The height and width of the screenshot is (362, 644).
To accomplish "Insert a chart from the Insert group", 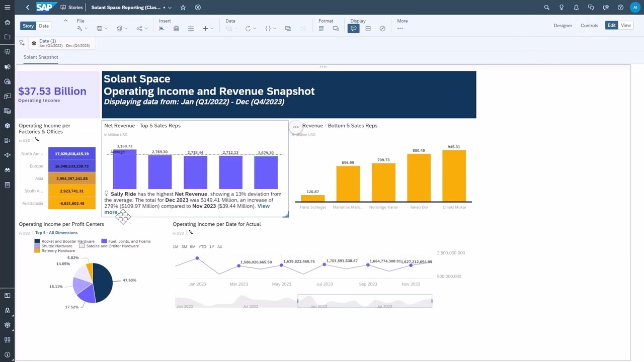I will point(162,29).
